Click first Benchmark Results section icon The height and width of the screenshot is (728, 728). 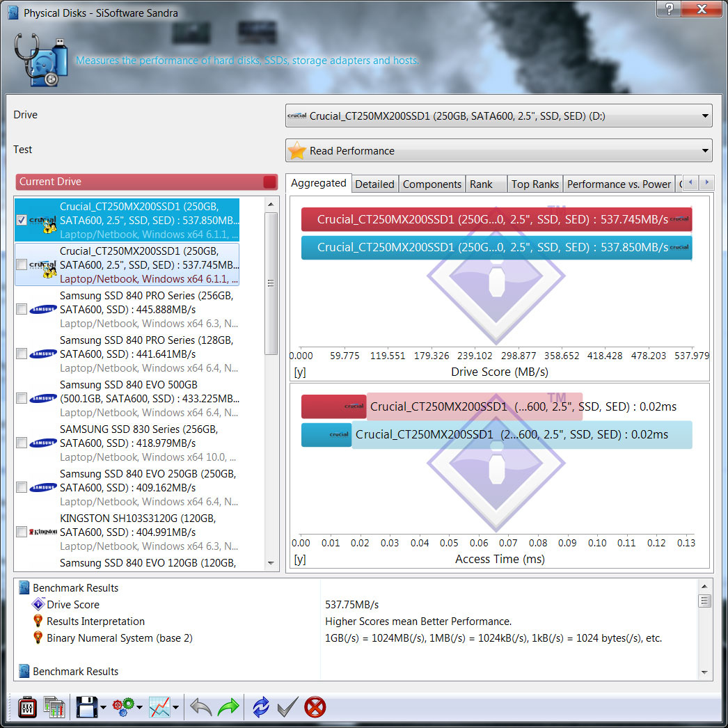[x=24, y=588]
